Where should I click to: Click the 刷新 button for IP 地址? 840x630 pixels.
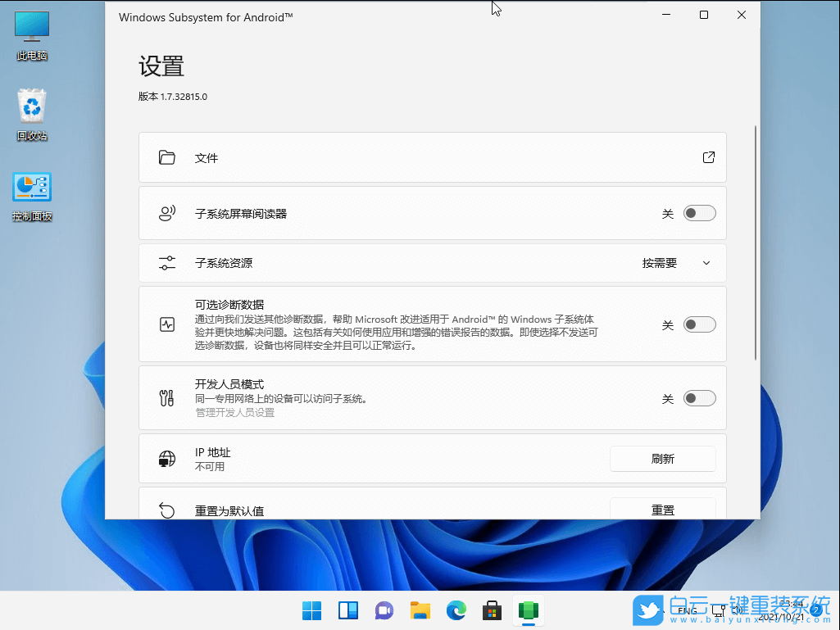[662, 459]
